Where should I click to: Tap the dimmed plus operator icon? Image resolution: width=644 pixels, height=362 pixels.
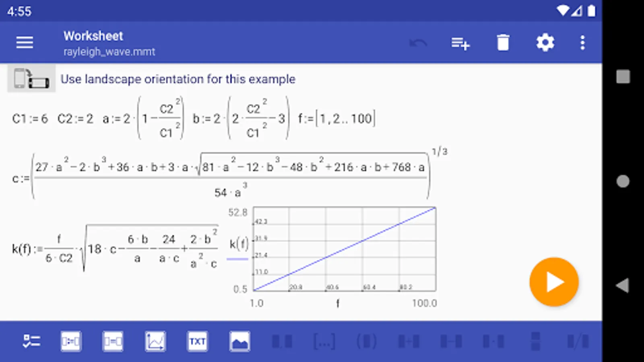click(409, 341)
